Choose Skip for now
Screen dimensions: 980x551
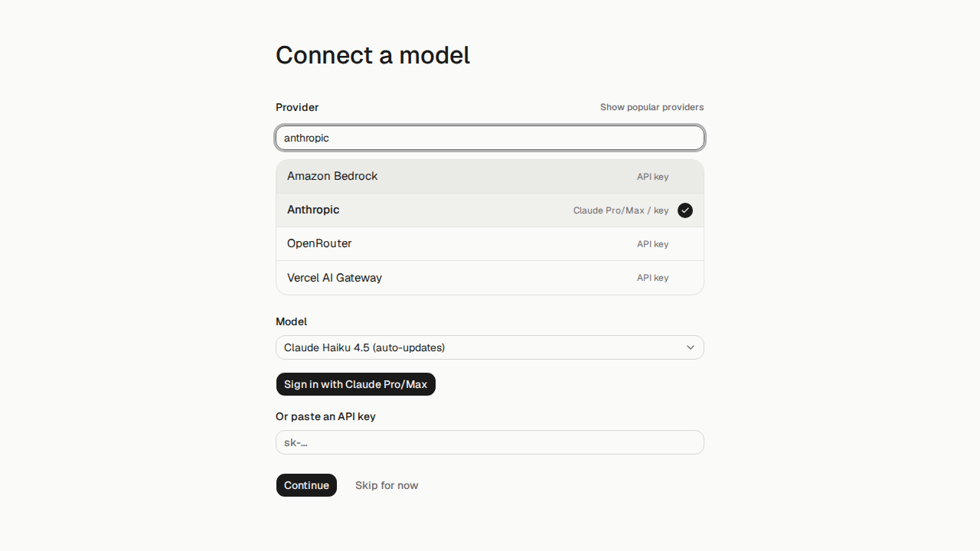click(387, 485)
